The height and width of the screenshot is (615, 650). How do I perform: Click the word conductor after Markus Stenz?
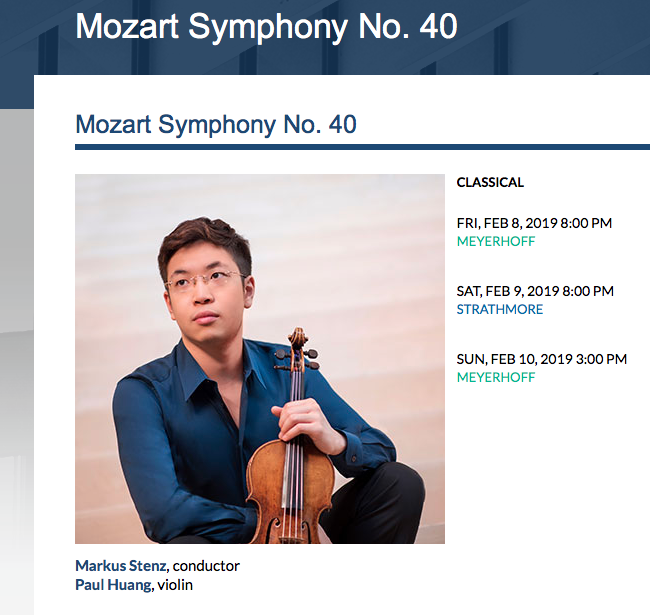click(x=206, y=566)
